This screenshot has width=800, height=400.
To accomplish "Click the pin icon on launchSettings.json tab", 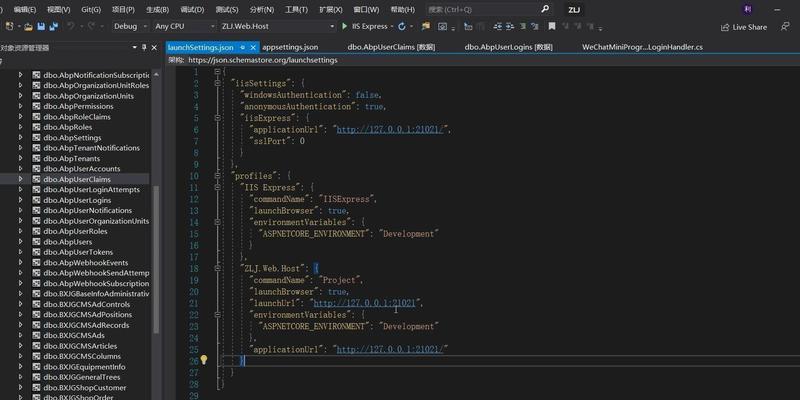I will click(x=243, y=47).
